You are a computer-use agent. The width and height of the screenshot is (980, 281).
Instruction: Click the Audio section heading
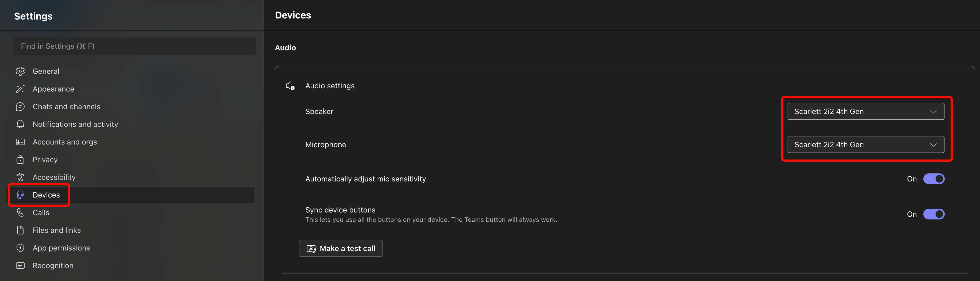(x=285, y=48)
